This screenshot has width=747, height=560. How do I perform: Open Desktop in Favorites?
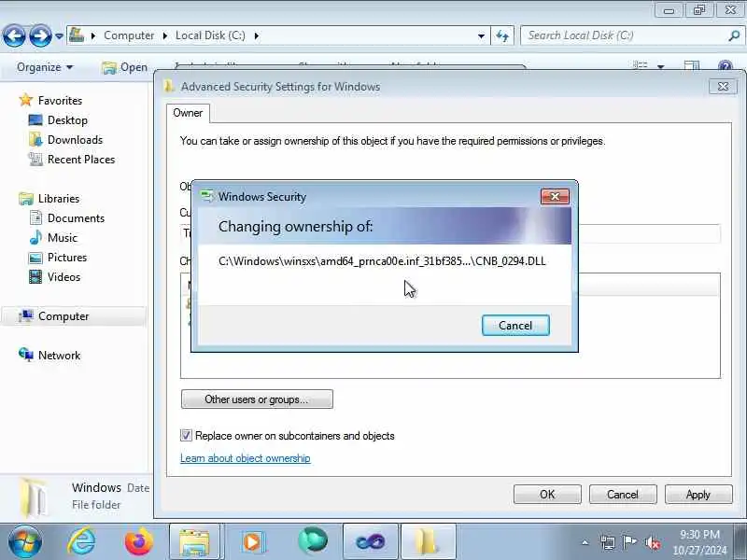point(67,120)
